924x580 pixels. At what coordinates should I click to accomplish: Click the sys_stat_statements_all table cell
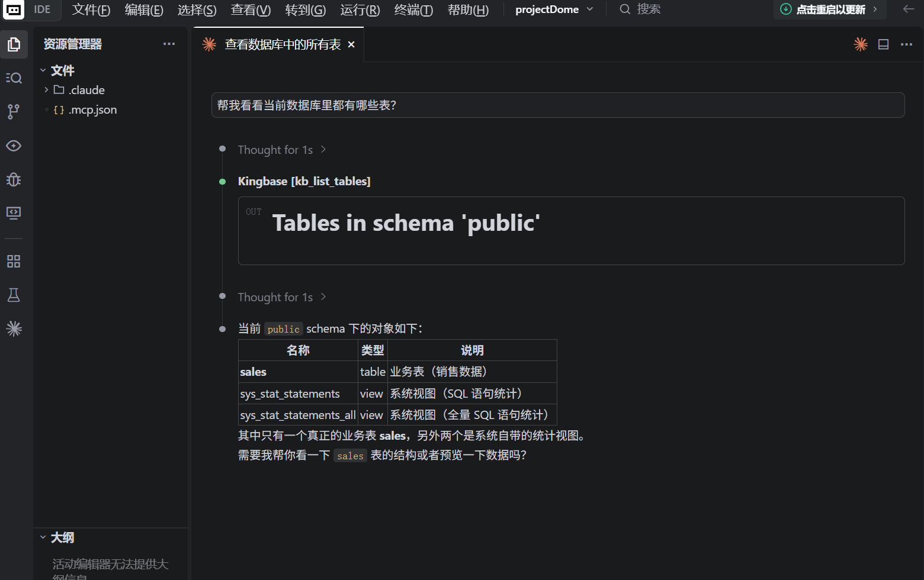click(x=298, y=415)
